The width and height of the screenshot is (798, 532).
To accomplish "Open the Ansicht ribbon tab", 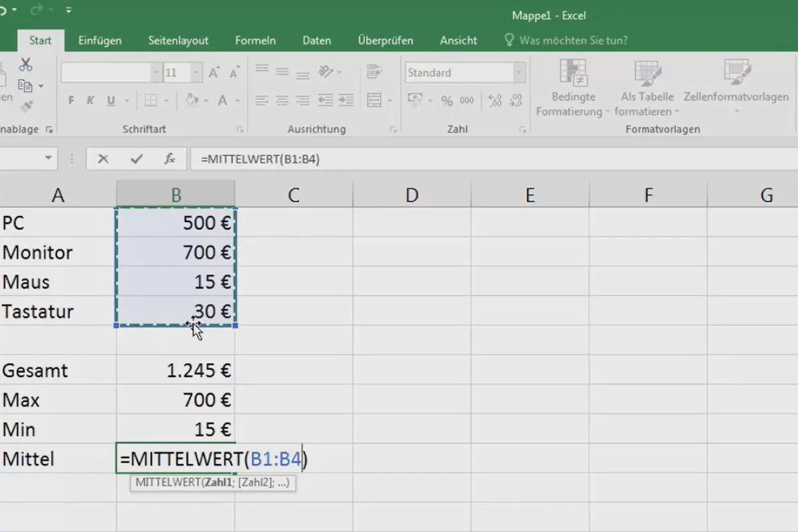I will (458, 41).
